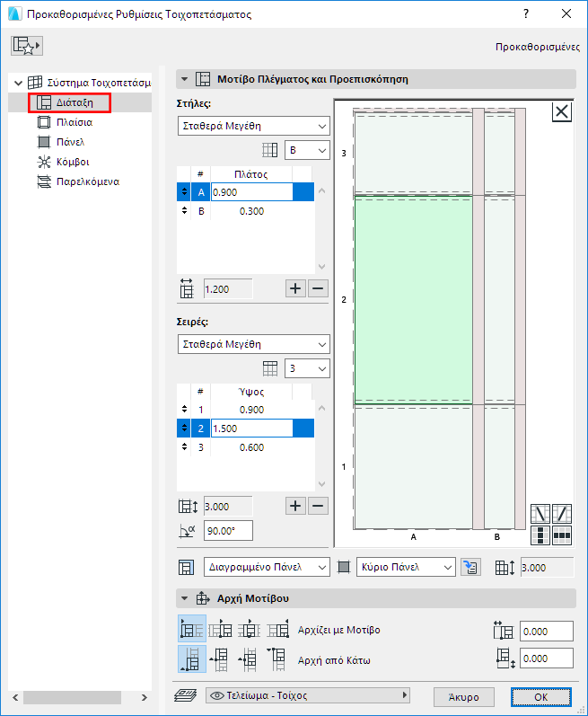Open the row selector dropdown showing 3

(x=307, y=368)
